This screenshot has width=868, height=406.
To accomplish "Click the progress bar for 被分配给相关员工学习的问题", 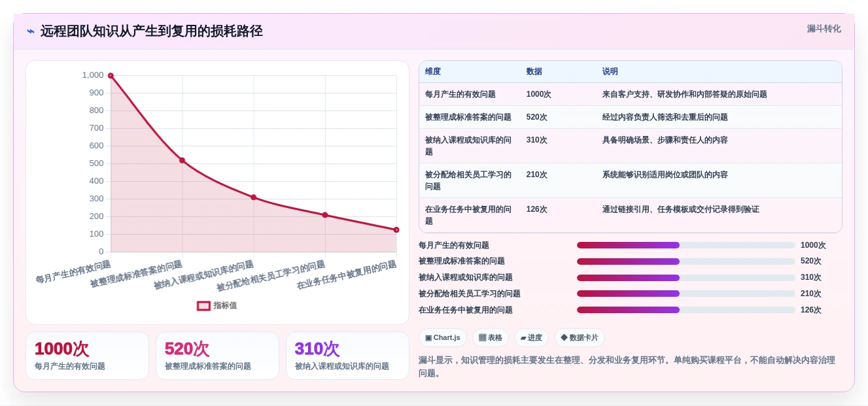I will point(686,294).
